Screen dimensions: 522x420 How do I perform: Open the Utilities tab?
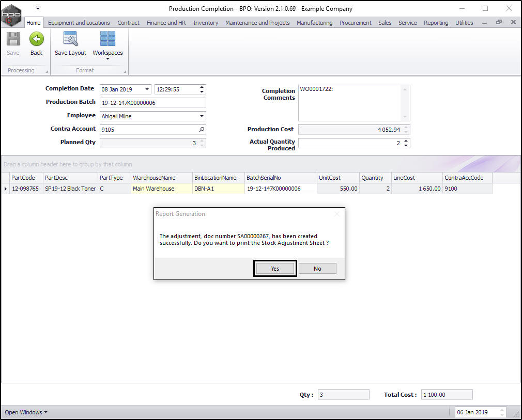tap(464, 23)
